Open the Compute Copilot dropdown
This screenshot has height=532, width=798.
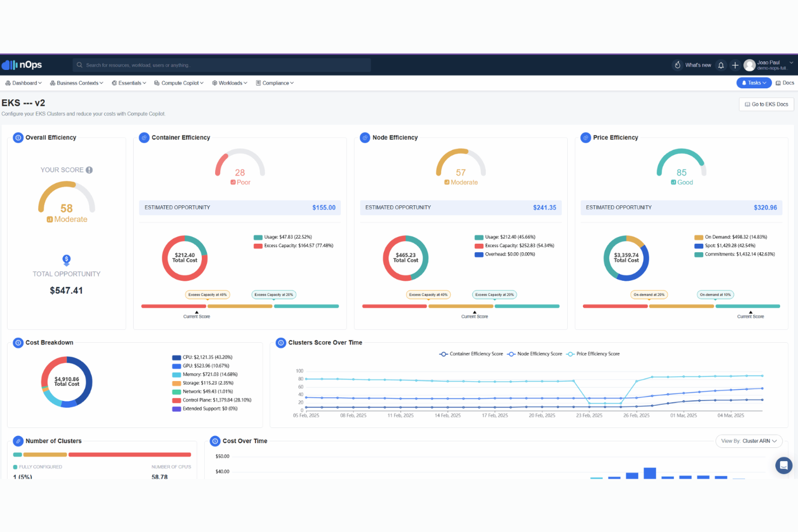click(178, 82)
